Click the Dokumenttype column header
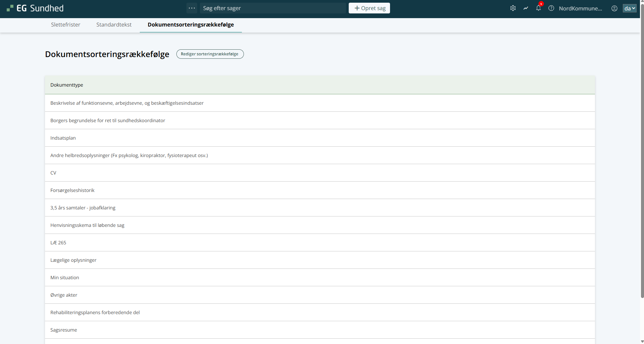The width and height of the screenshot is (644, 344). [x=67, y=85]
